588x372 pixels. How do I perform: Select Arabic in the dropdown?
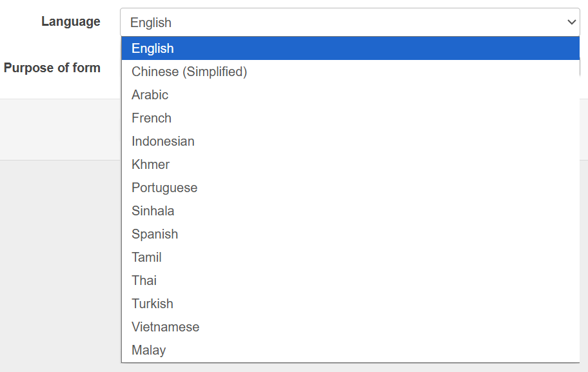click(x=150, y=95)
